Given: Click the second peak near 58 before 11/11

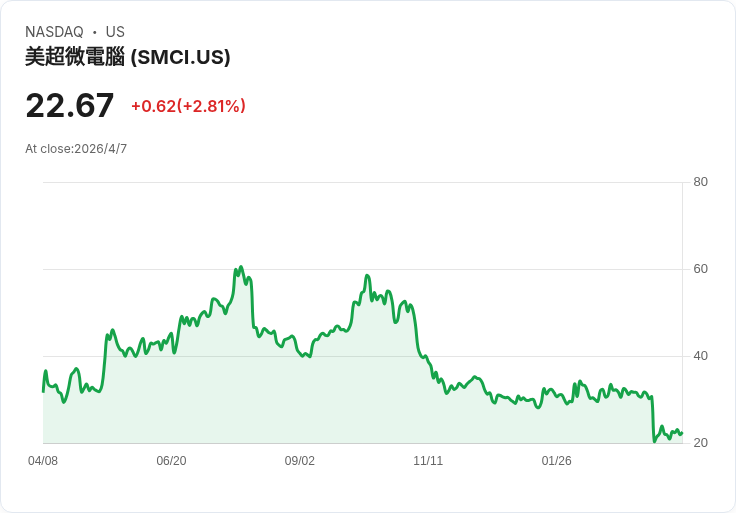Looking at the screenshot, I should (367, 276).
